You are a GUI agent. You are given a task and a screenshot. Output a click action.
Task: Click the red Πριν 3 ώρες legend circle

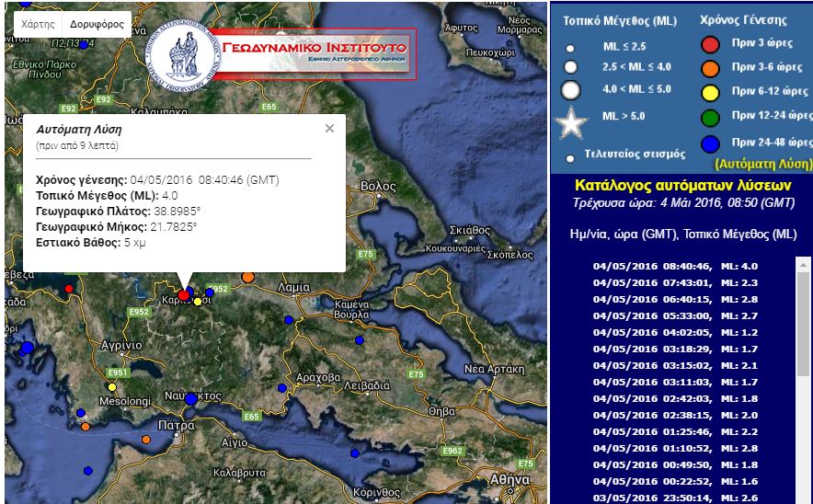pyautogui.click(x=710, y=44)
